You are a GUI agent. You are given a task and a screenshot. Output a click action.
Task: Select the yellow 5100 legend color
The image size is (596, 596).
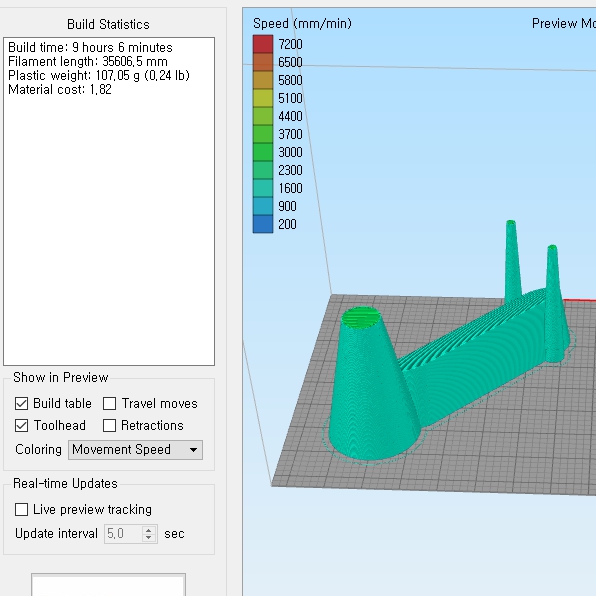[x=263, y=98]
